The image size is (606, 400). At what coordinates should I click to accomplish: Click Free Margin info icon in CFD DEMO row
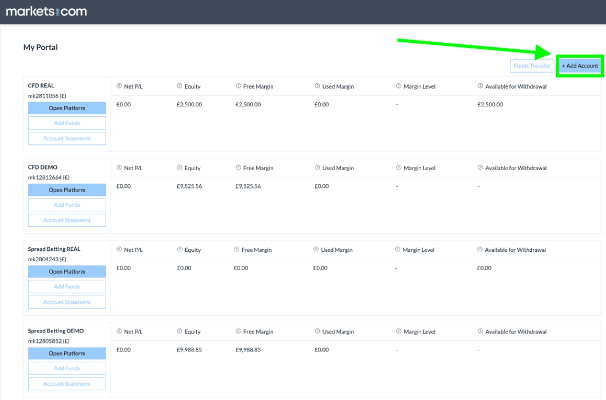click(239, 168)
